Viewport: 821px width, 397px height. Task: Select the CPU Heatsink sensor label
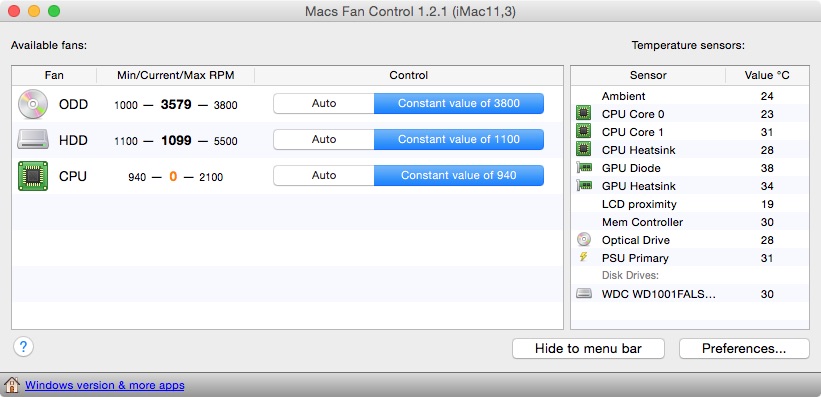pyautogui.click(x=638, y=150)
